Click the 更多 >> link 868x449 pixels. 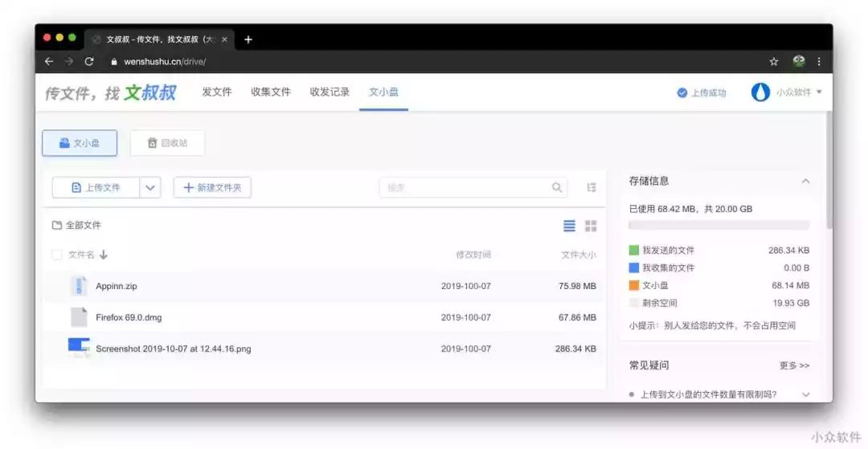(794, 365)
